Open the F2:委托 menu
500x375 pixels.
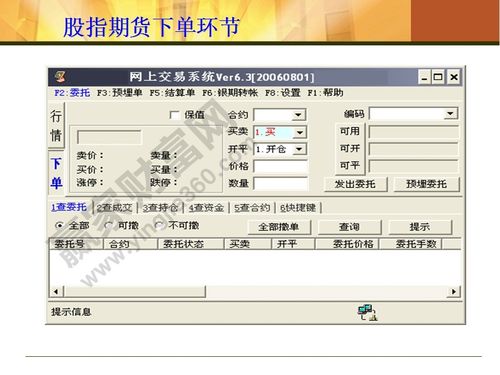72,93
